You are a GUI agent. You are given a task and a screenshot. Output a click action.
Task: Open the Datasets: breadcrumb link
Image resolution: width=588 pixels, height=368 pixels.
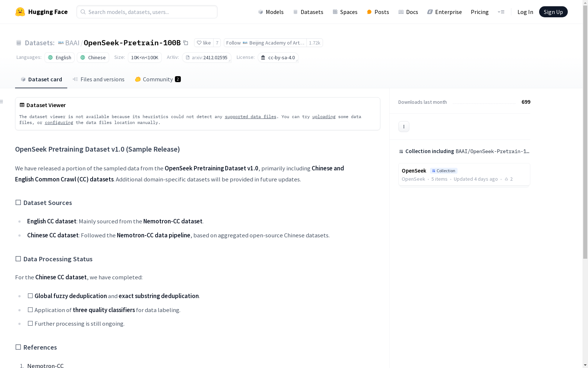tap(39, 43)
